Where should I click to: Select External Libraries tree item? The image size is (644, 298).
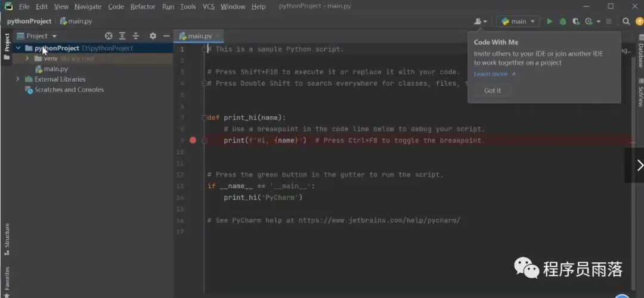point(60,79)
